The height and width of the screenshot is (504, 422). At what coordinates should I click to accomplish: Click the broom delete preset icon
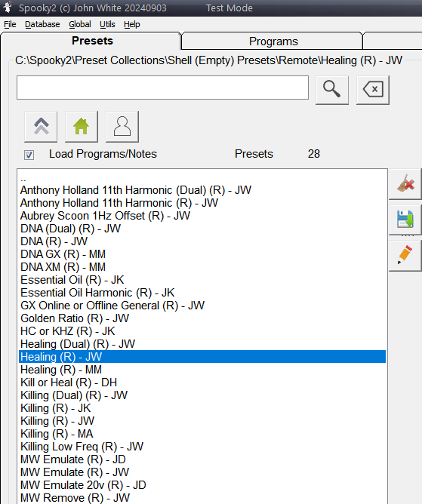(x=405, y=184)
